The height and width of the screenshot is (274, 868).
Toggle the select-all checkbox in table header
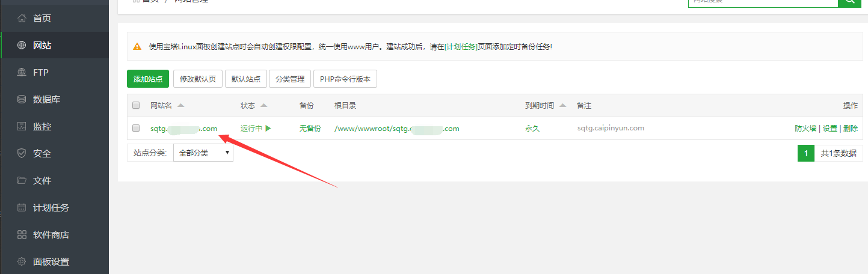[136, 106]
